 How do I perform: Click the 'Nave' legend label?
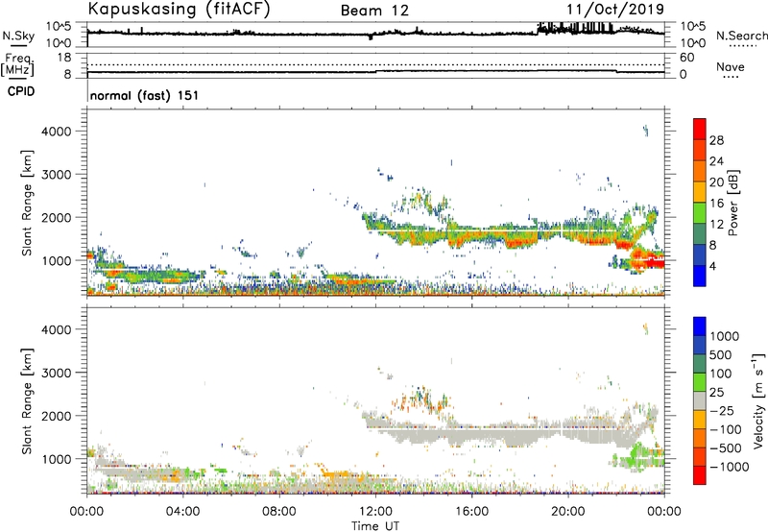coord(731,67)
